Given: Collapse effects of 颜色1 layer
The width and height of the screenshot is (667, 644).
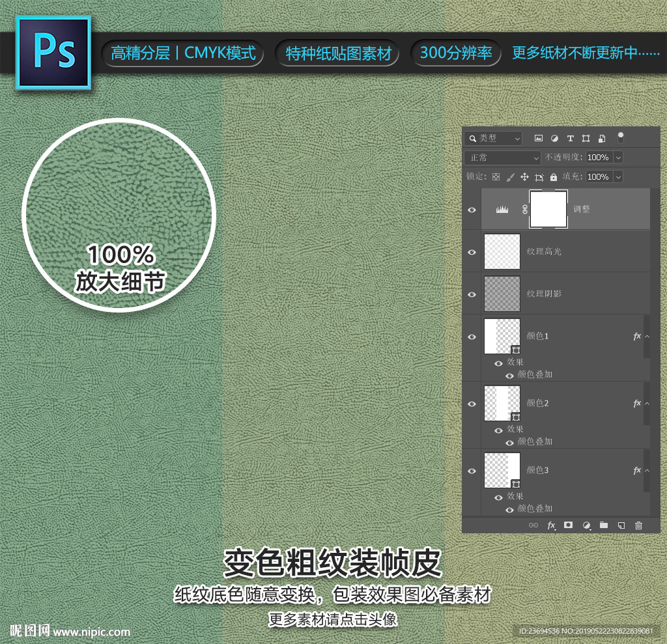Looking at the screenshot, I should coord(647,337).
